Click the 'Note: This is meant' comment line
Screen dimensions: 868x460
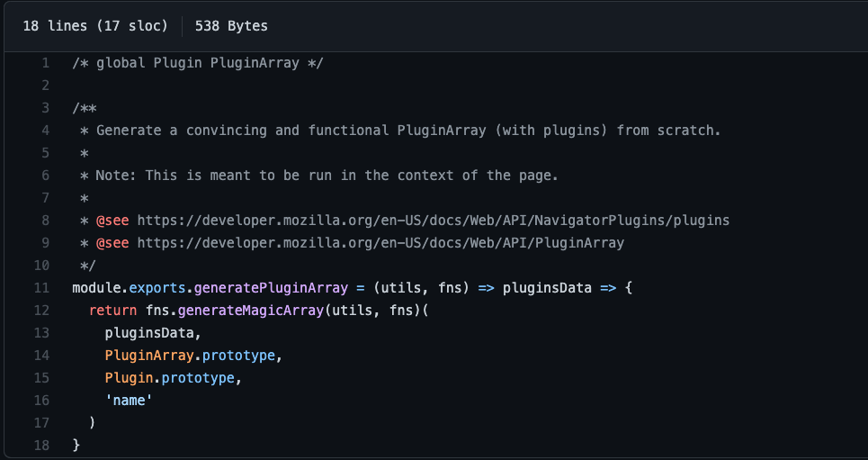tap(327, 176)
